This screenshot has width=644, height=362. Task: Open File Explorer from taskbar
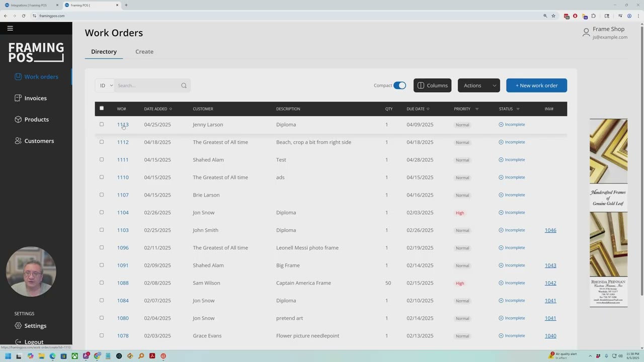41,356
